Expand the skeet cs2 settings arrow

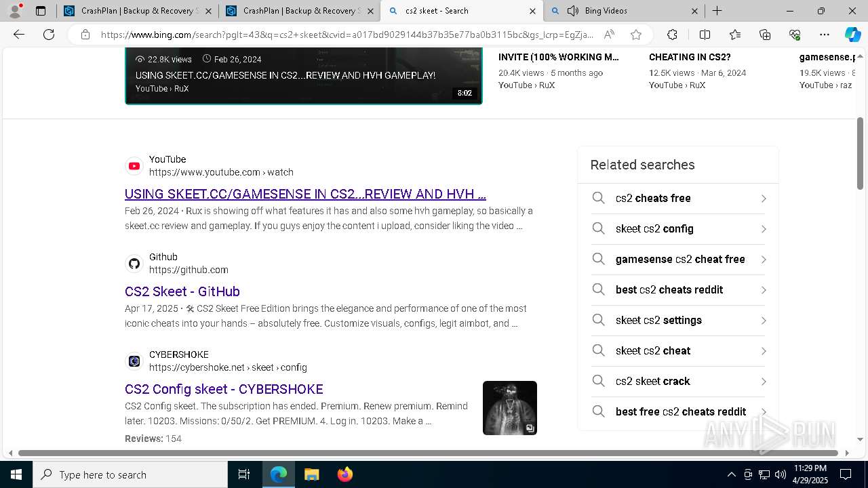point(764,321)
